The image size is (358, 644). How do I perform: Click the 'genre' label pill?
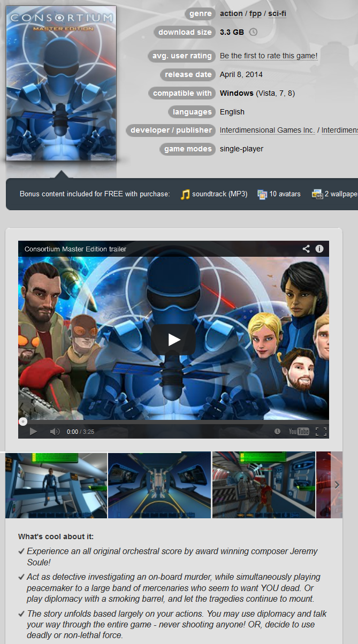[200, 14]
